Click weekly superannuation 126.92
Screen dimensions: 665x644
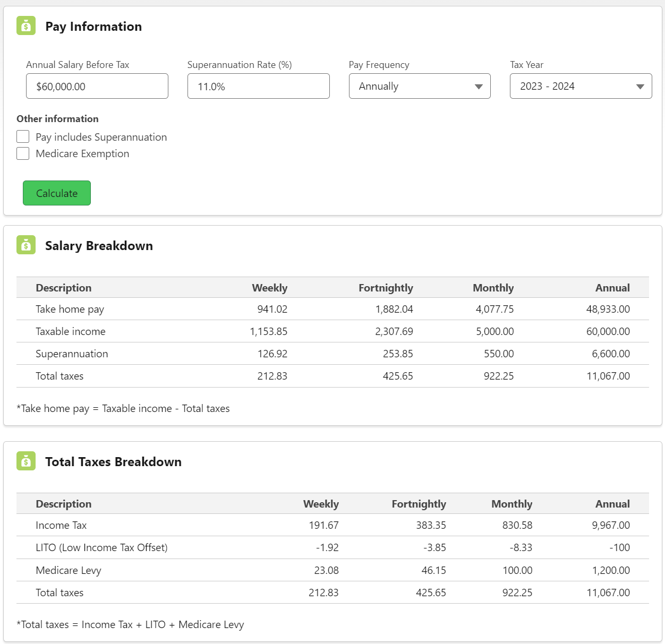tap(272, 354)
